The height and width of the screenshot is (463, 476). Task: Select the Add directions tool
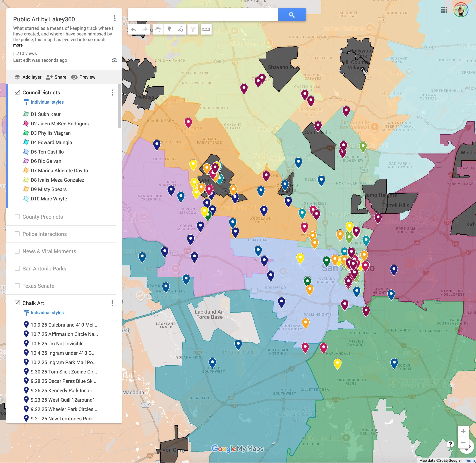point(193,29)
